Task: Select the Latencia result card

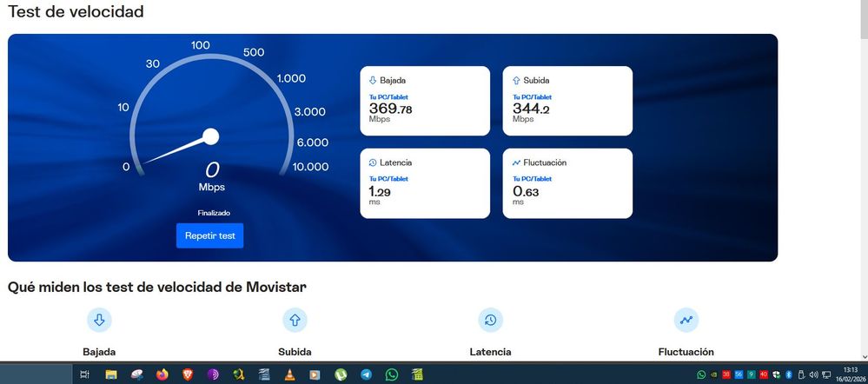Action: (425, 182)
